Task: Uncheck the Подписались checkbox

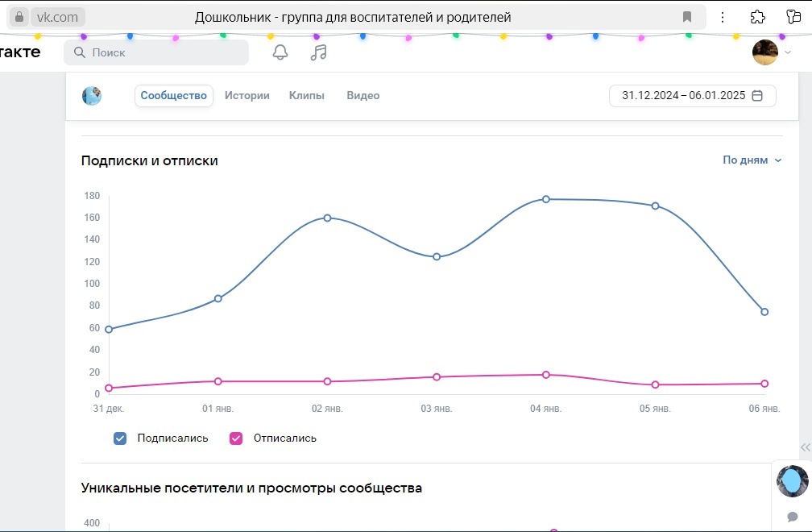Action: pyautogui.click(x=120, y=438)
